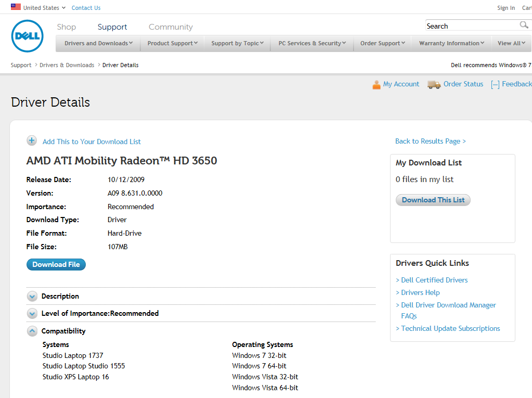Click the Download File button
532x398 pixels.
(56, 265)
